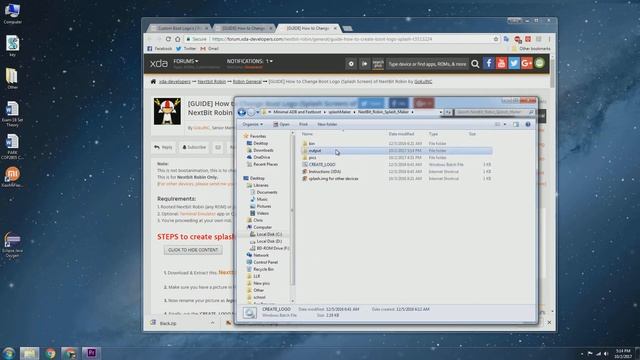Select the pics folder
640x360 pixels.
coord(312,158)
